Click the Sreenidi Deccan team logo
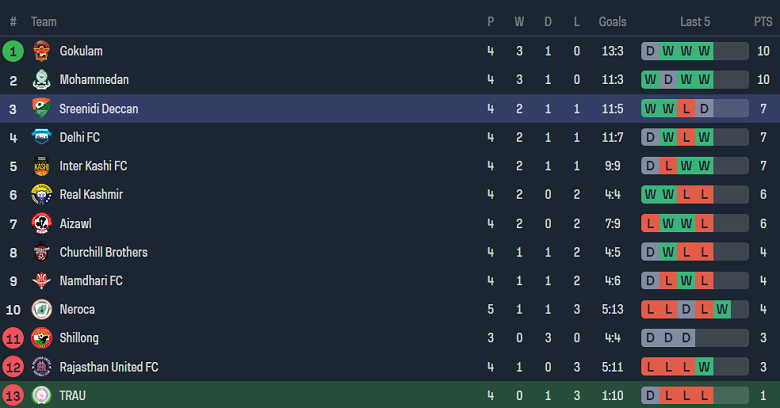Screen dimensions: 780x408 coord(41,109)
